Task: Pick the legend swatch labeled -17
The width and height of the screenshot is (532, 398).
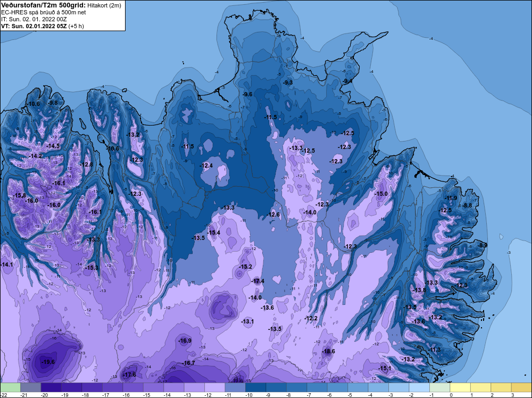Action: coord(112,387)
